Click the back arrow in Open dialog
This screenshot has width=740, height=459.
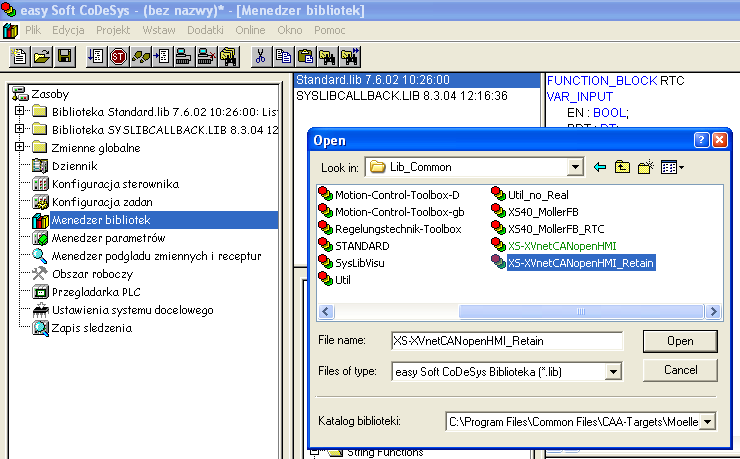[x=599, y=167]
